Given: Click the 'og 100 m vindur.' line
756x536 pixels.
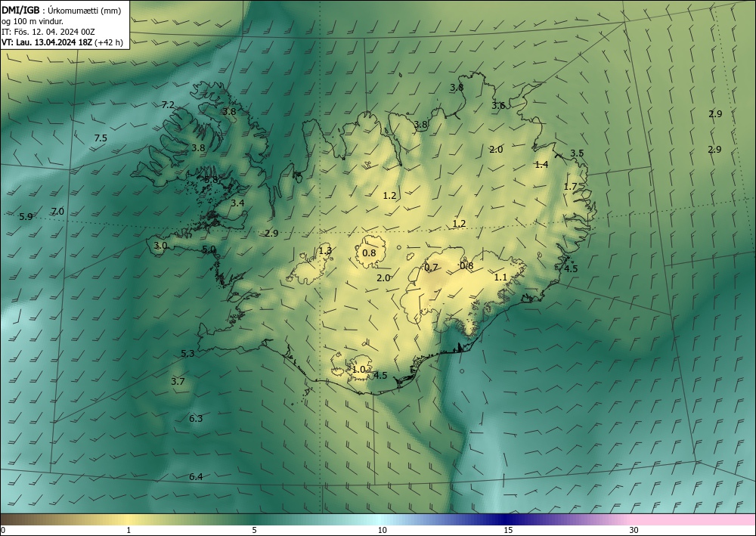Looking at the screenshot, I should (x=33, y=21).
